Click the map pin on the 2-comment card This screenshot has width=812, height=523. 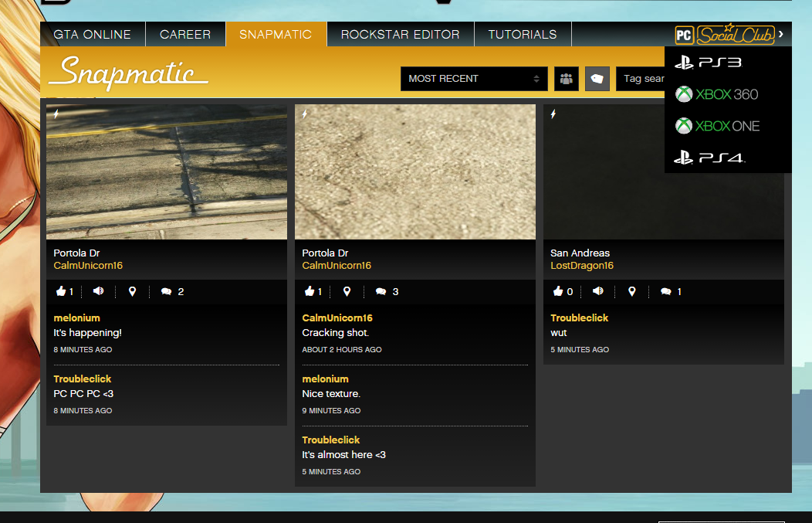[133, 291]
